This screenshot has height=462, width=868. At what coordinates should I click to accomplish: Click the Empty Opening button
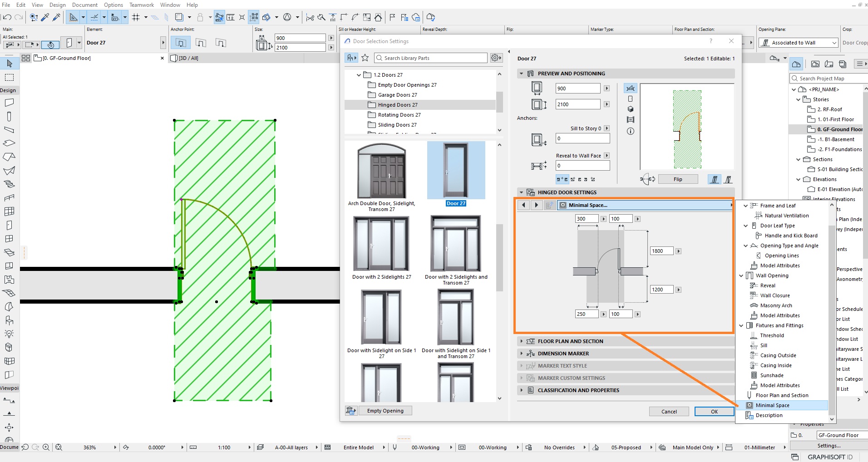click(x=385, y=411)
